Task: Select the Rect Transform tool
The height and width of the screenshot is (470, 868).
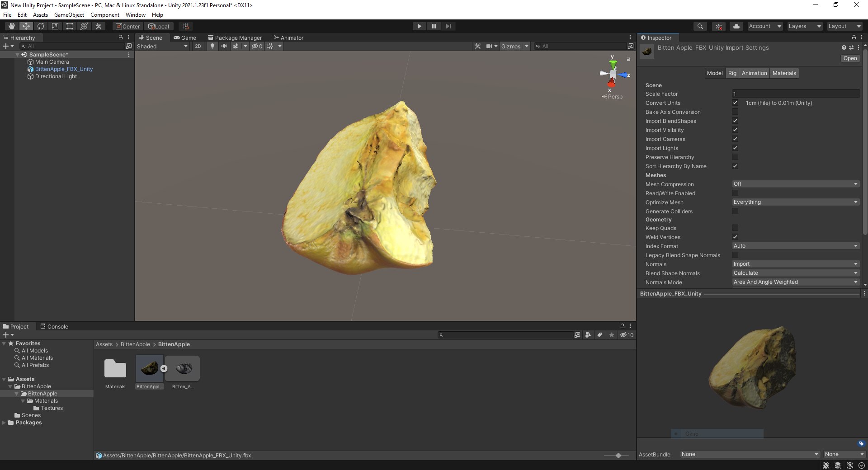Action: point(69,26)
